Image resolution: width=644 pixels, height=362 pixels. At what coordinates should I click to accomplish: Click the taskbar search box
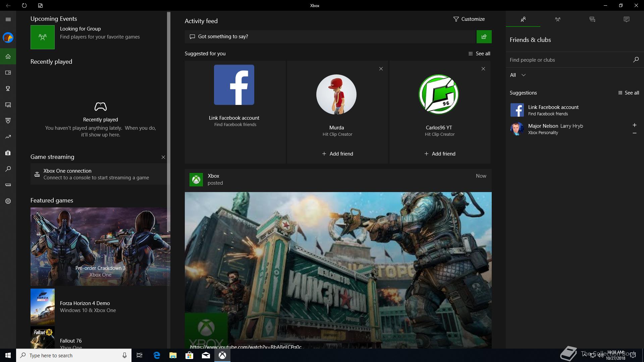[74, 355]
